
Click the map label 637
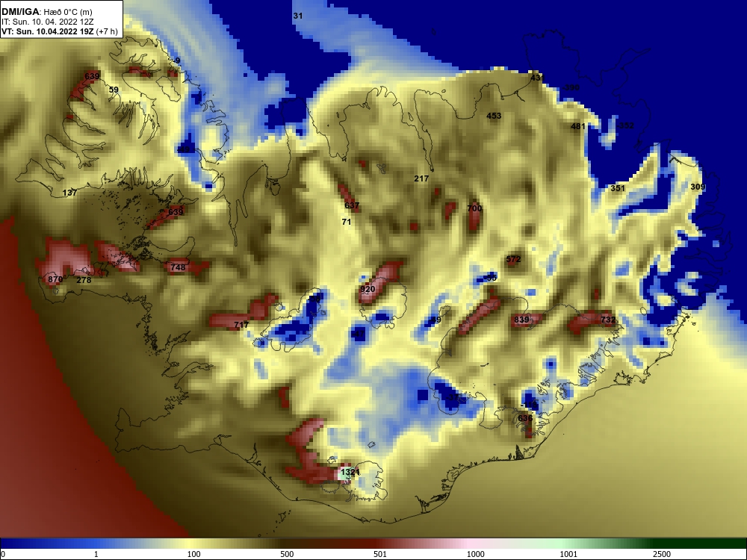point(352,206)
